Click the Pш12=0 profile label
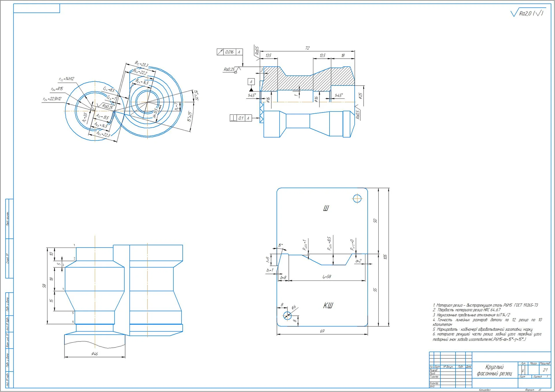The width and height of the screenshot is (555, 392). point(352,244)
